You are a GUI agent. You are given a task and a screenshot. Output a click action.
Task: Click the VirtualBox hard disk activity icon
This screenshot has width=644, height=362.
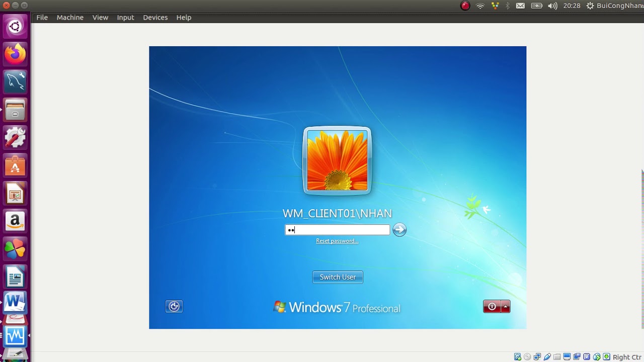click(x=518, y=357)
